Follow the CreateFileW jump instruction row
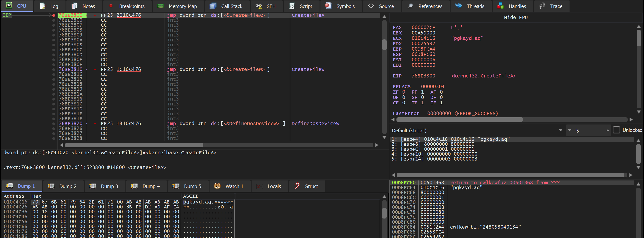644x238 pixels. [x=218, y=69]
